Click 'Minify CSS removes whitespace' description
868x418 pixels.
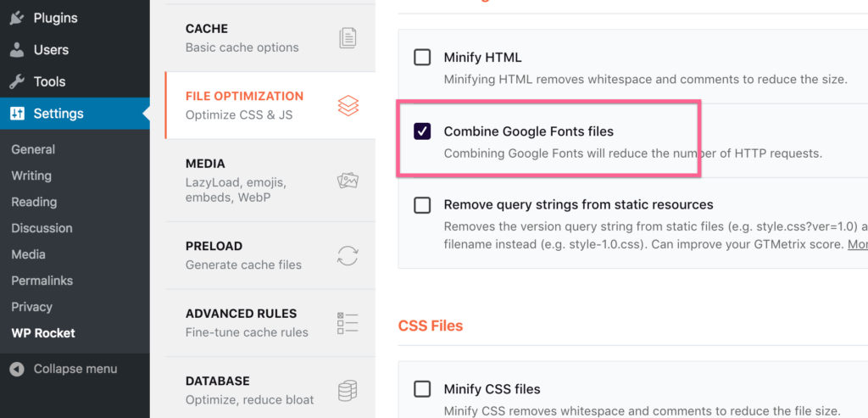coord(643,410)
